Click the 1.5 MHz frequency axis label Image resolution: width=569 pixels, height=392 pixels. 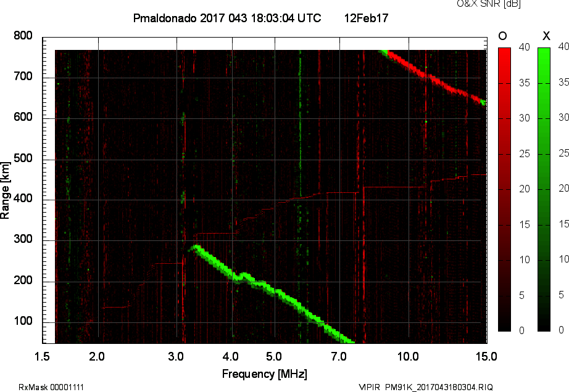(x=42, y=356)
